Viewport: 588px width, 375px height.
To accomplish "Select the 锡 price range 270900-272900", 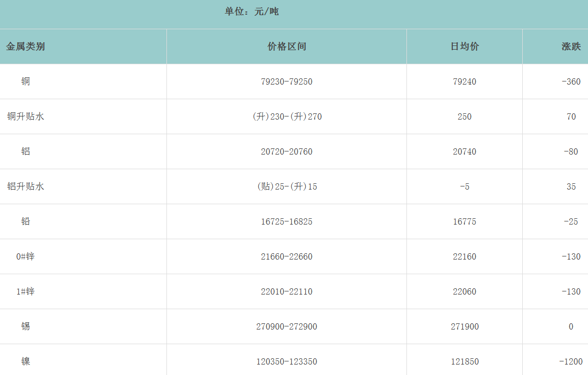I will (286, 326).
